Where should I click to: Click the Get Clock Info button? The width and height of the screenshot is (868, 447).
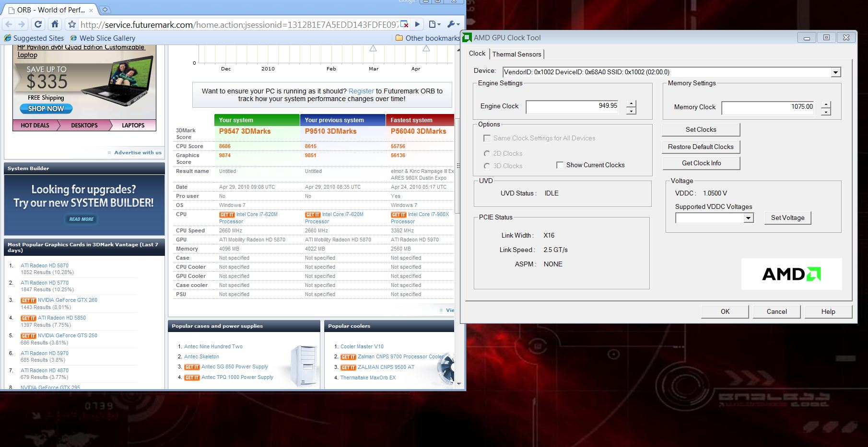(x=701, y=163)
